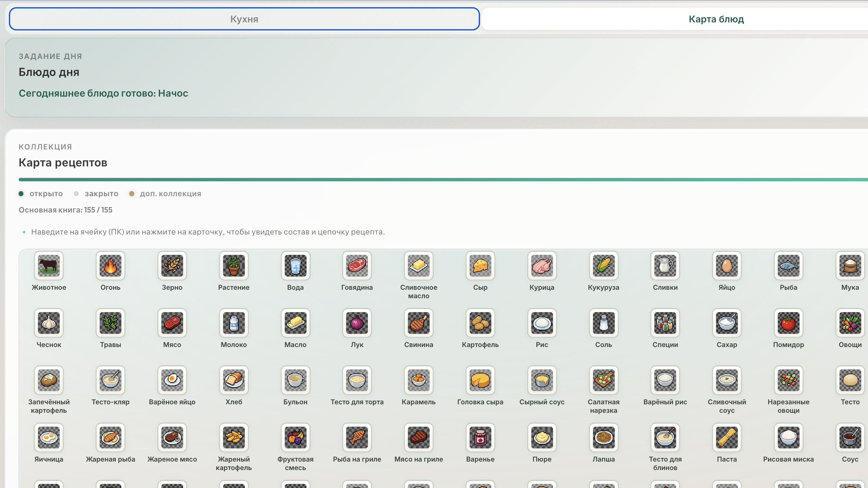This screenshot has width=868, height=488.
Task: Open the Помидор tomato icon
Action: pos(789,323)
